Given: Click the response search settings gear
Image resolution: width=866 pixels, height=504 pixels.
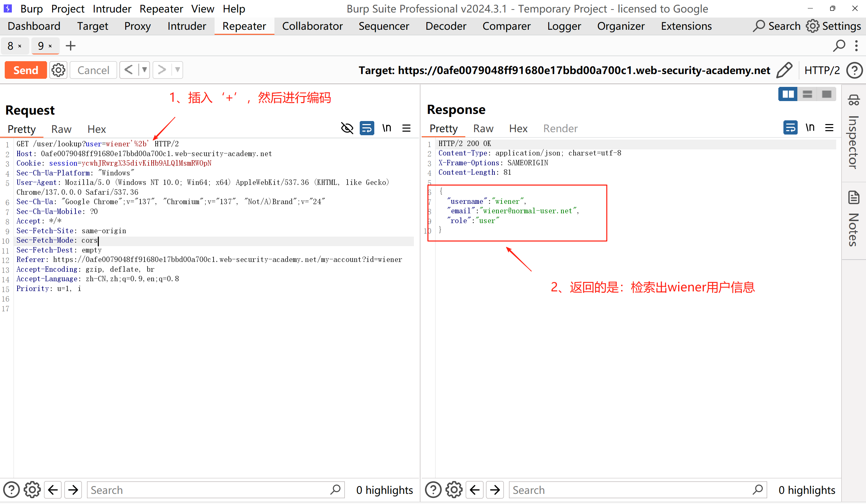Looking at the screenshot, I should (454, 490).
